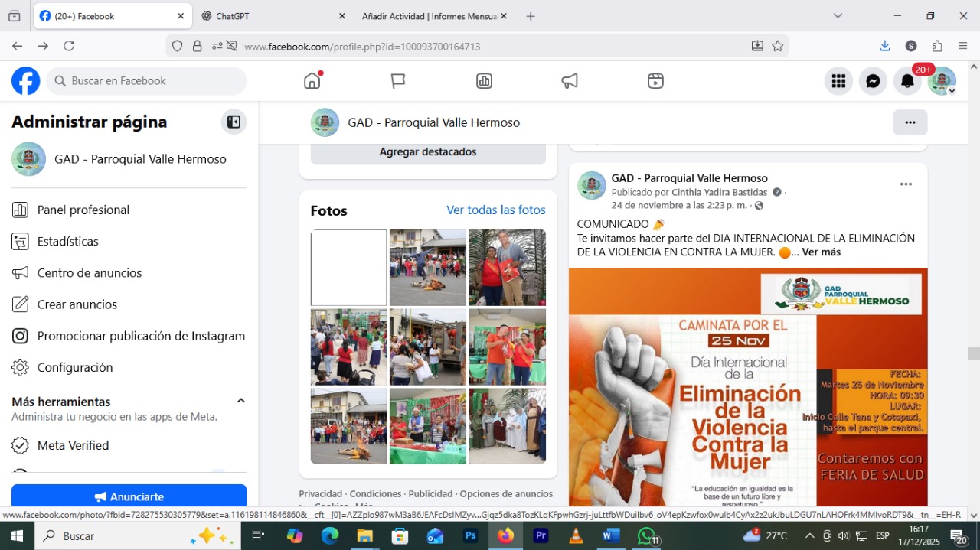Screen dimensions: 980x550
Task: Click the Facebook logo
Action: [x=26, y=81]
